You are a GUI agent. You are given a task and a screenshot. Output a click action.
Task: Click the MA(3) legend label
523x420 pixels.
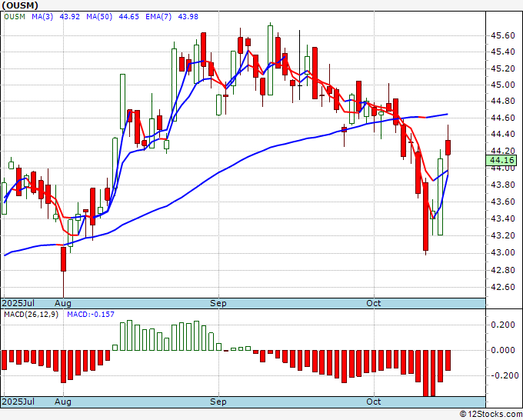pyautogui.click(x=42, y=17)
